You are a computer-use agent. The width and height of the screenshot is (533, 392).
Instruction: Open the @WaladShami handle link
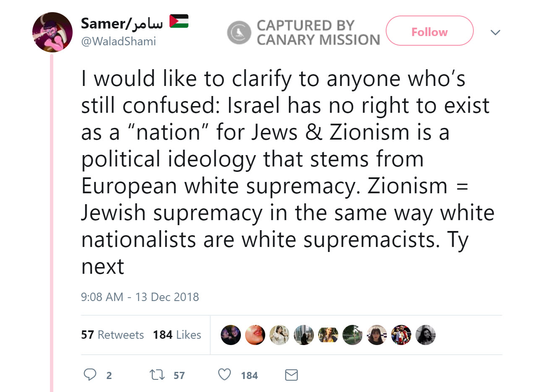click(x=118, y=42)
